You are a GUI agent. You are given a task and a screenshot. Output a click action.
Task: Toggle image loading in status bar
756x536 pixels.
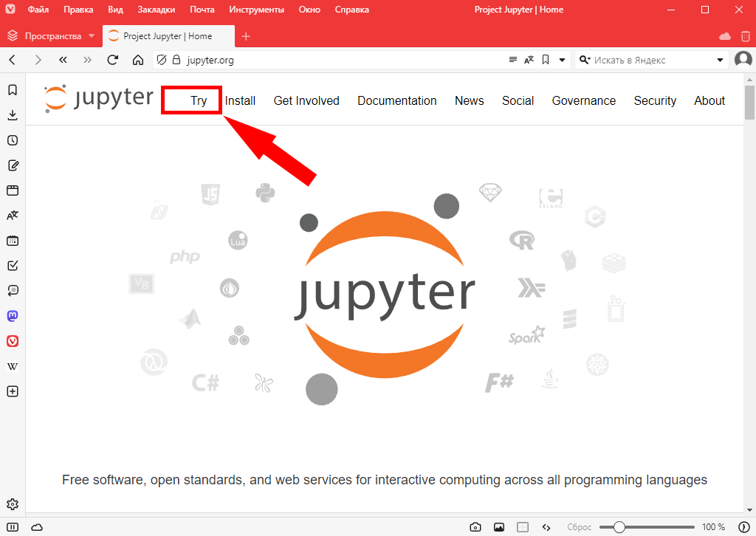click(499, 527)
